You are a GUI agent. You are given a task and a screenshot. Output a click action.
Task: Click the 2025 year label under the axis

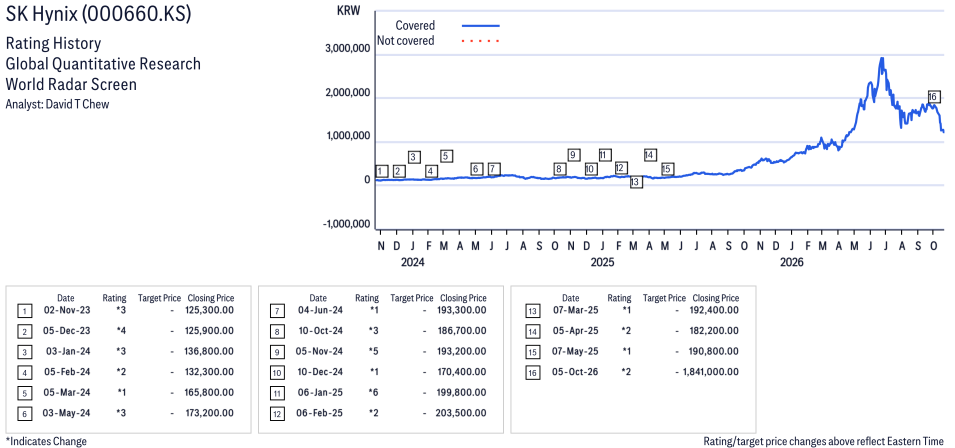[x=602, y=263]
